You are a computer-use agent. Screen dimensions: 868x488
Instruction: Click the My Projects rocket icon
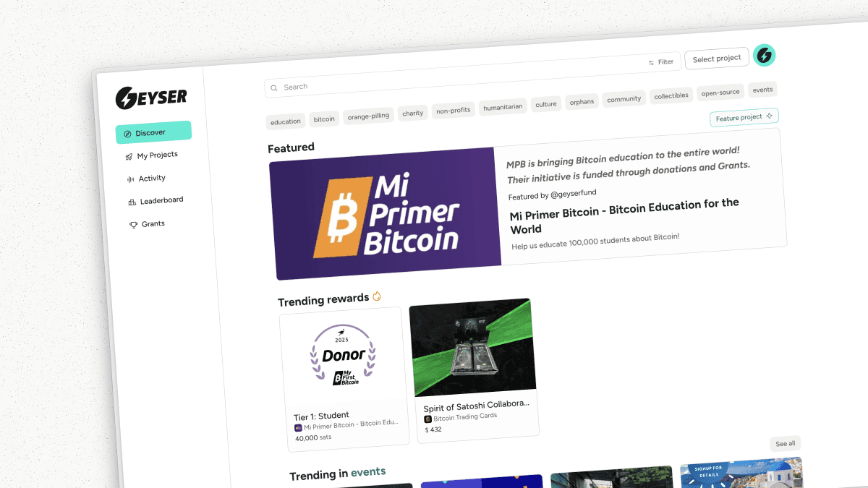[x=129, y=156]
